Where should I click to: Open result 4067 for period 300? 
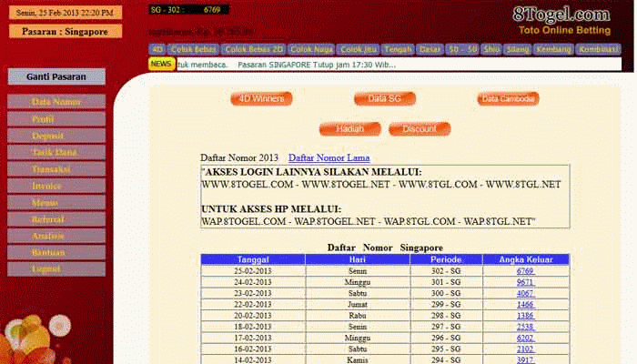pos(526,293)
